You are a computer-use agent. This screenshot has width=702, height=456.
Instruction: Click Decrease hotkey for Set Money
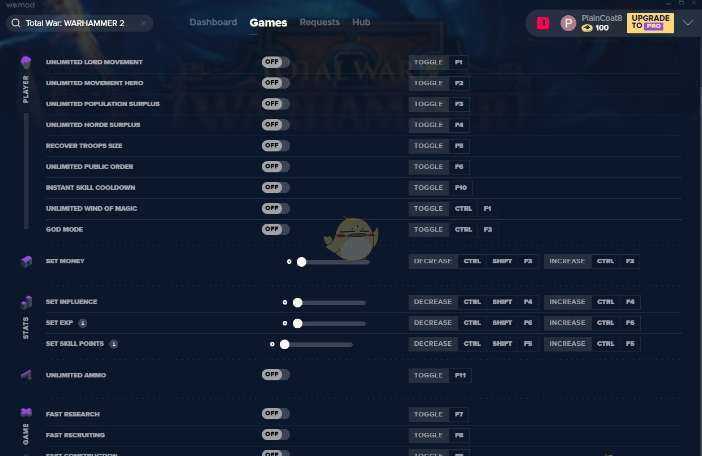(433, 261)
